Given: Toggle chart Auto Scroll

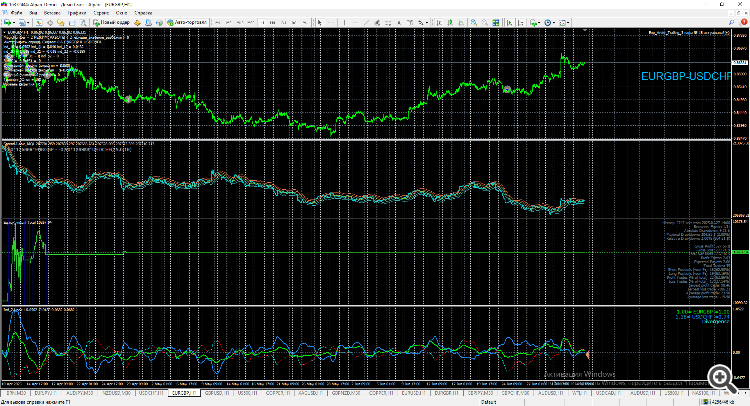Looking at the screenshot, I should pos(509,22).
